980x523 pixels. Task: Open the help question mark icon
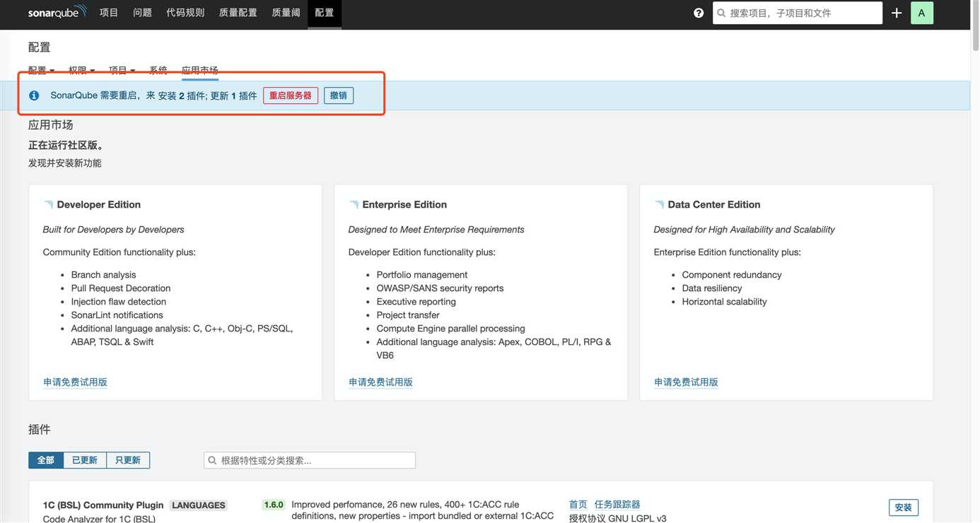tap(699, 13)
